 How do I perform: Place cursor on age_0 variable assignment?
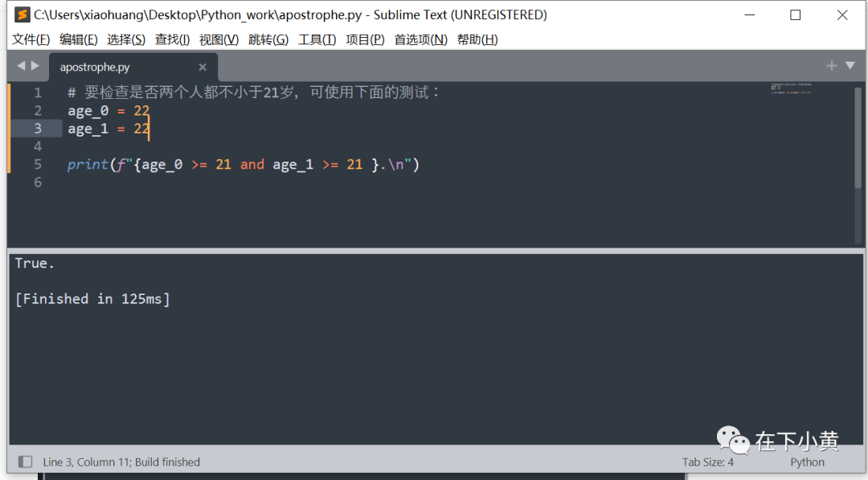108,111
